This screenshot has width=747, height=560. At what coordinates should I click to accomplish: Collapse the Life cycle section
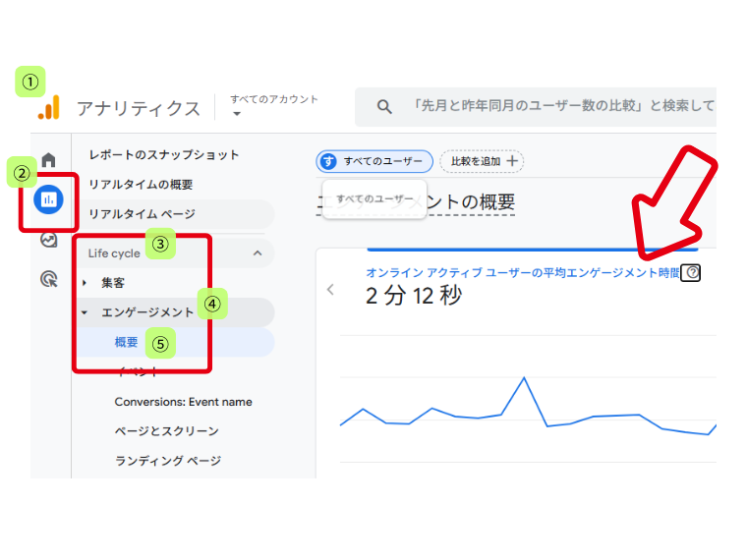click(258, 253)
